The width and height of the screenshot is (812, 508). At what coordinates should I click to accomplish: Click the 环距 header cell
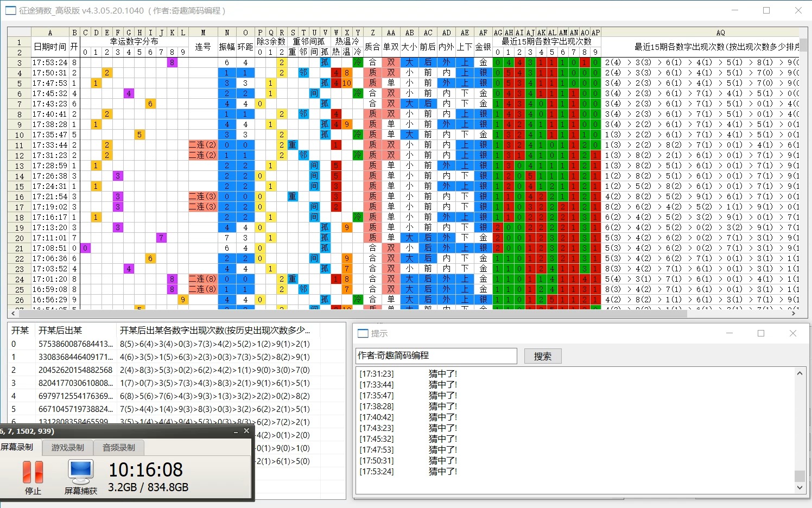[x=245, y=47]
